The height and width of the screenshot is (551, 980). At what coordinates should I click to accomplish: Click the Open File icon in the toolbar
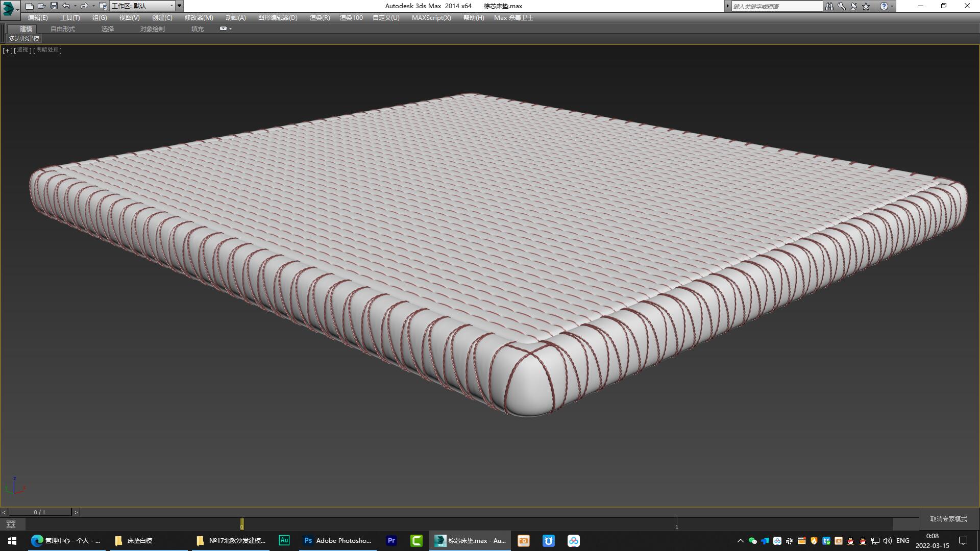point(42,6)
